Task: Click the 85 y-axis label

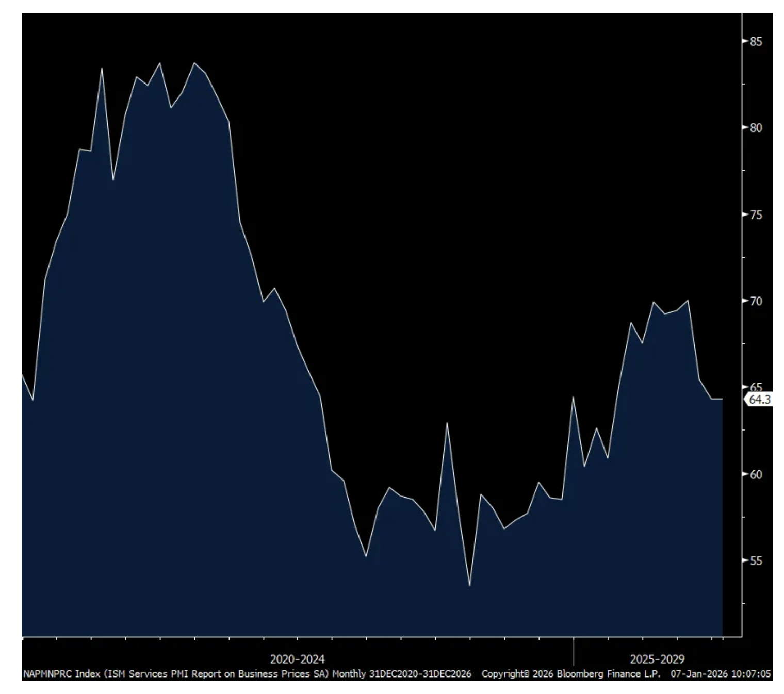Action: 756,41
